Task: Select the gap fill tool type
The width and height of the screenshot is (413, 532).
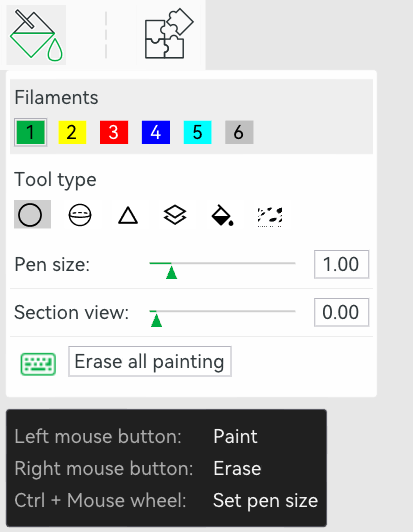Action: tap(270, 216)
